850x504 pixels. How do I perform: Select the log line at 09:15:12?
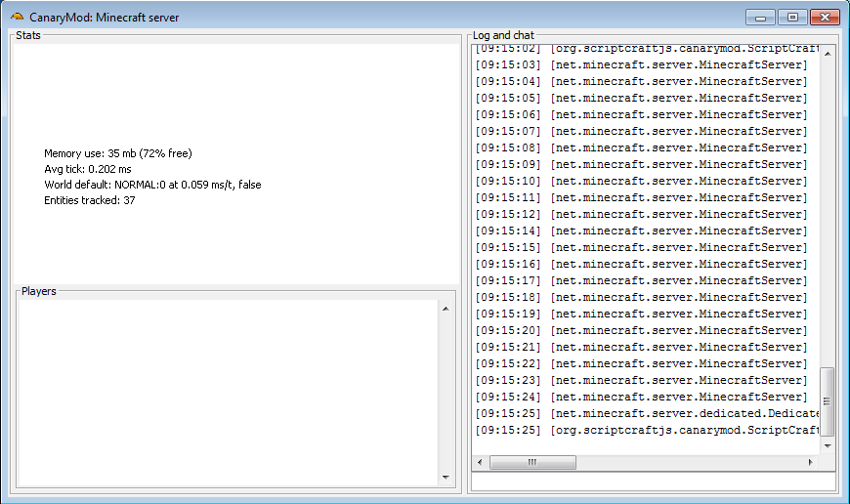641,214
